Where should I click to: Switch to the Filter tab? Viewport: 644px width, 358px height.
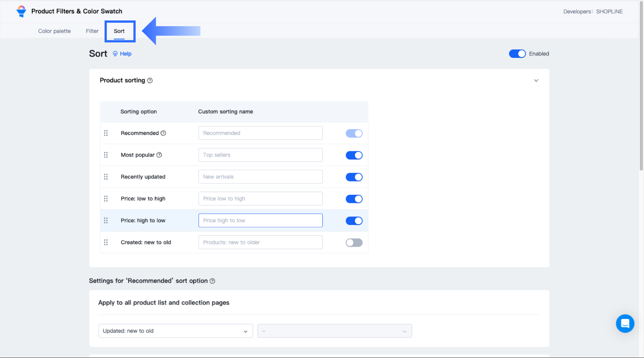coord(92,31)
